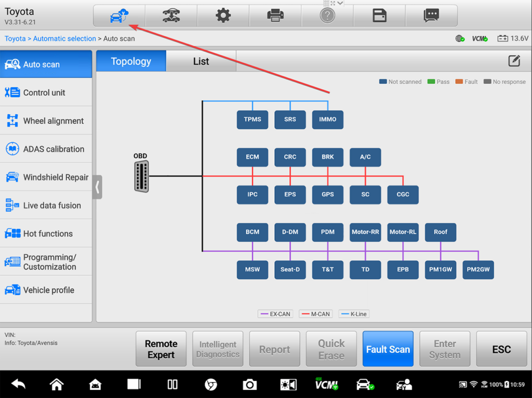The image size is (532, 398).
Task: Open Wheel alignment menu
Action: [x=46, y=121]
